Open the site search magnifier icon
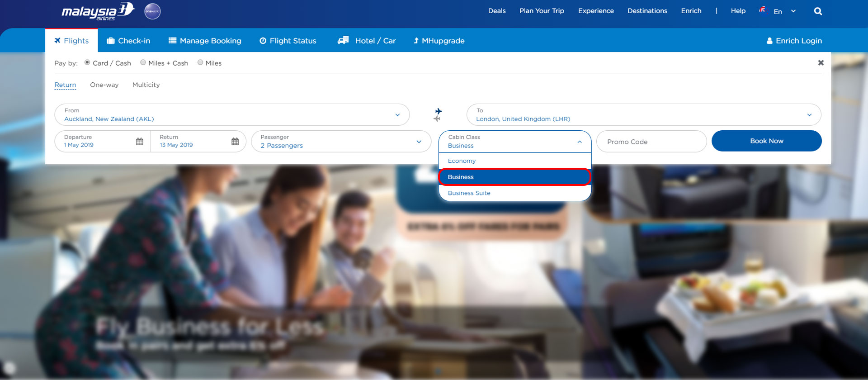This screenshot has height=380, width=868. [x=818, y=11]
